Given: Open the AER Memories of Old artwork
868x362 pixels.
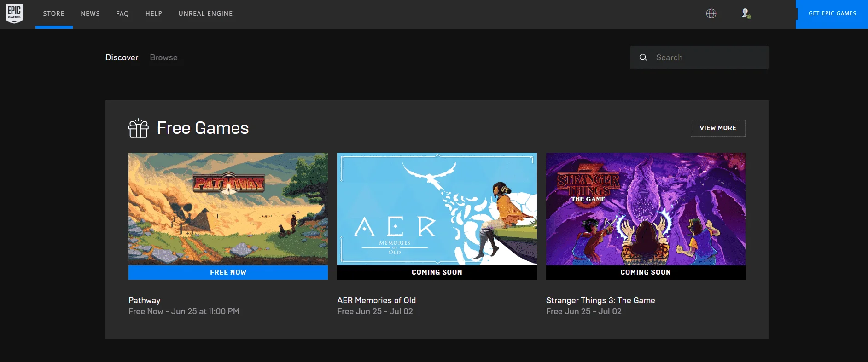Looking at the screenshot, I should (x=437, y=209).
